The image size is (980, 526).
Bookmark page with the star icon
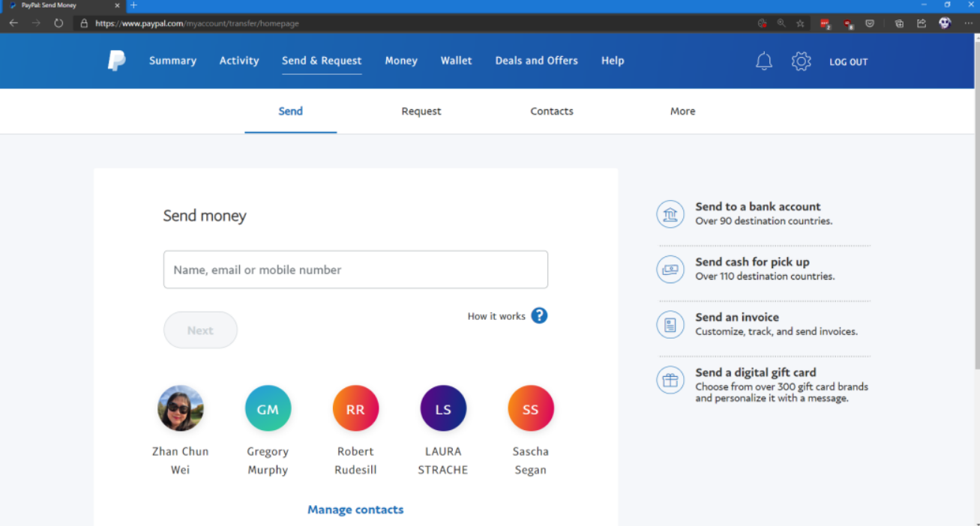[800, 23]
